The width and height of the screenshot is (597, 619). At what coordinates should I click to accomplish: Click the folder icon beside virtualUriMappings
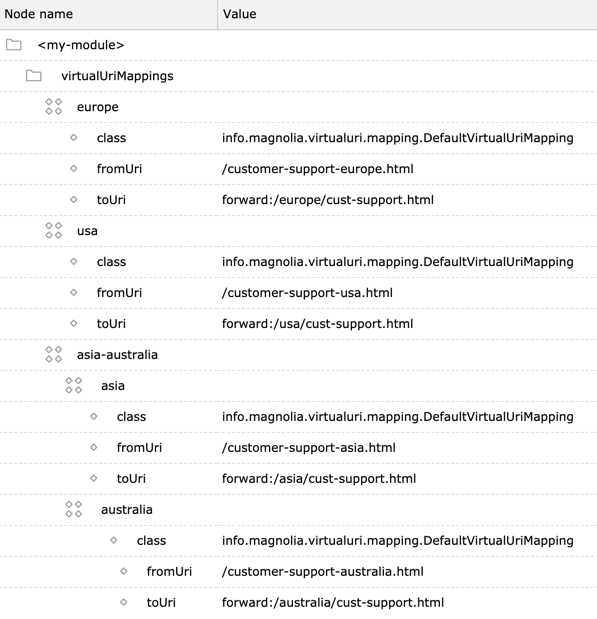34,75
